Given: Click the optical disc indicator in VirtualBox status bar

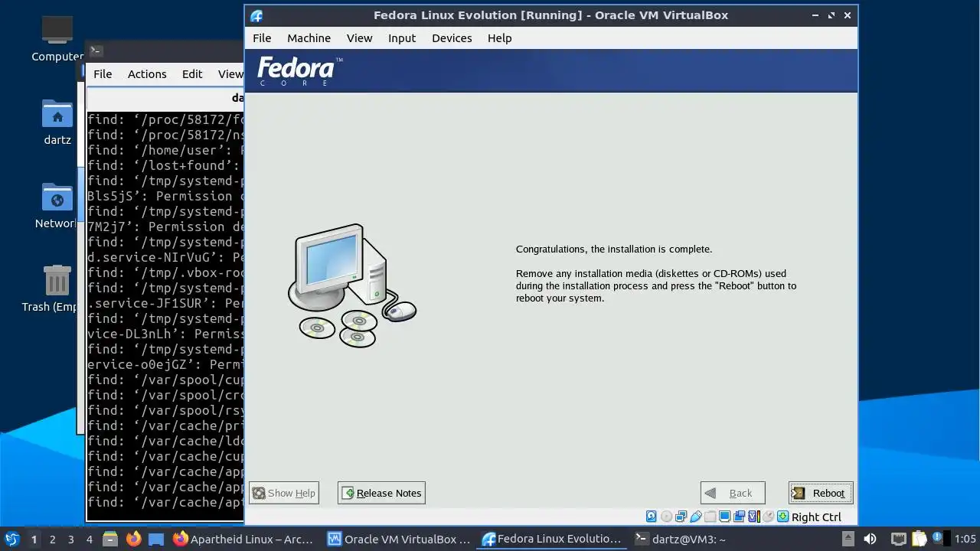Looking at the screenshot, I should pyautogui.click(x=667, y=517).
